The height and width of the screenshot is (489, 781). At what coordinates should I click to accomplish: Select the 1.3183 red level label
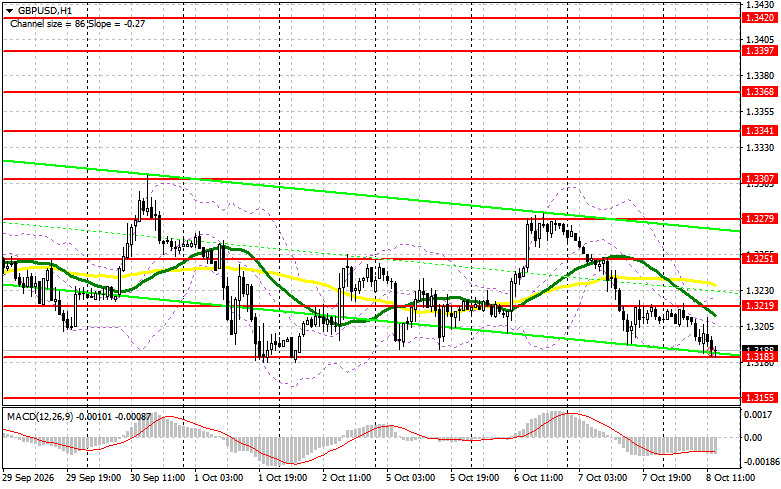[759, 357]
